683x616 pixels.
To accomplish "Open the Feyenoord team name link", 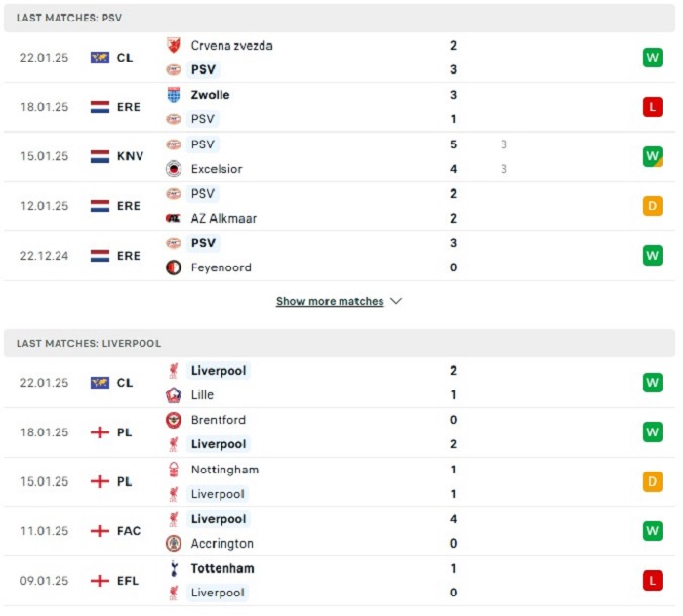I will point(221,267).
